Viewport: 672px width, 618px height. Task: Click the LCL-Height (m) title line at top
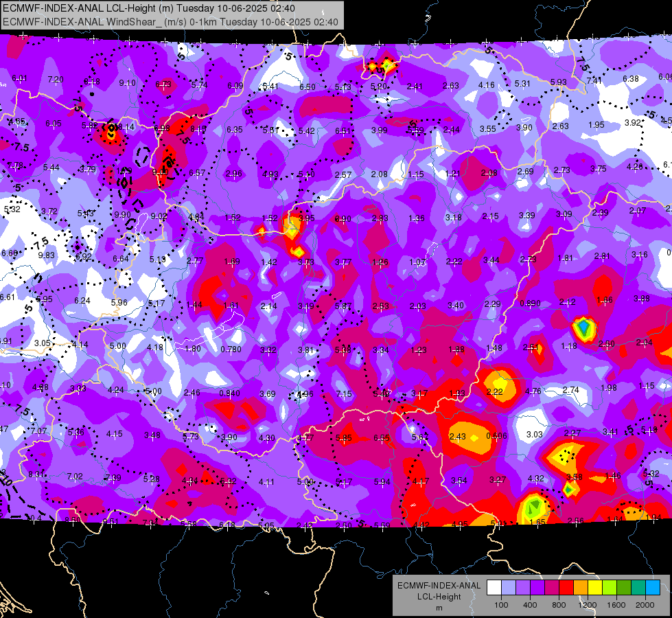[x=148, y=8]
